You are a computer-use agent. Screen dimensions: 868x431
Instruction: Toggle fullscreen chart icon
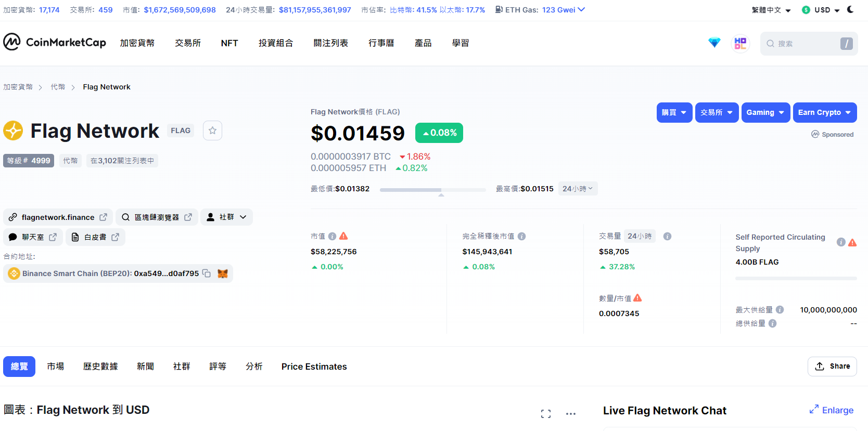pos(546,414)
